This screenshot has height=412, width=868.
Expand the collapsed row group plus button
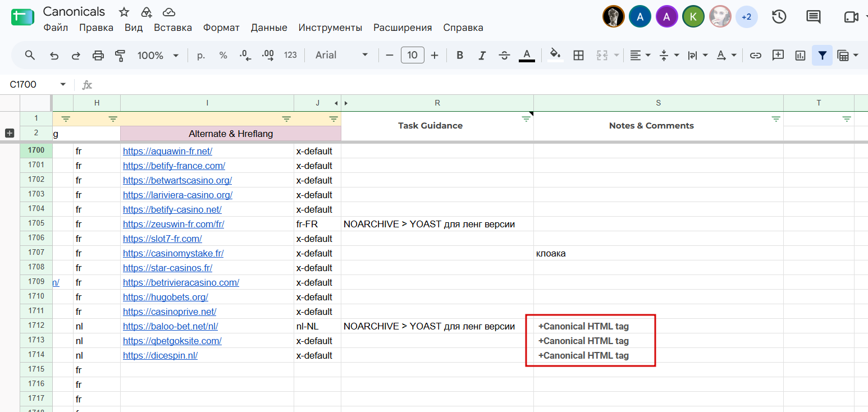(x=10, y=133)
